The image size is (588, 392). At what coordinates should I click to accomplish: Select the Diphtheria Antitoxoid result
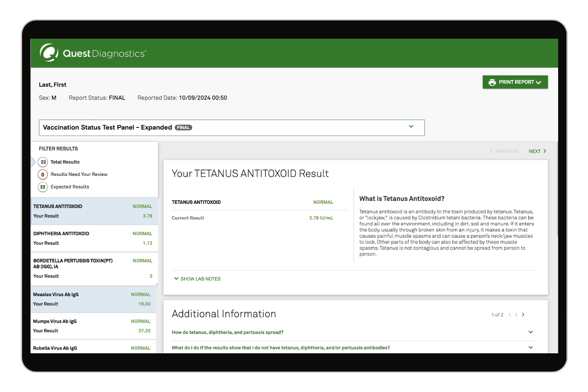click(x=93, y=238)
